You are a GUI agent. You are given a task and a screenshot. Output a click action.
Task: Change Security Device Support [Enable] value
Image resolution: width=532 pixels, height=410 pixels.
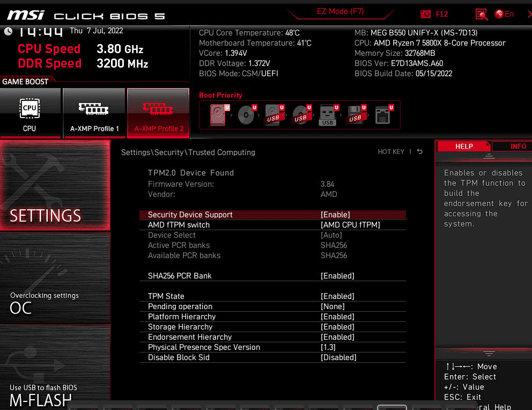point(335,215)
